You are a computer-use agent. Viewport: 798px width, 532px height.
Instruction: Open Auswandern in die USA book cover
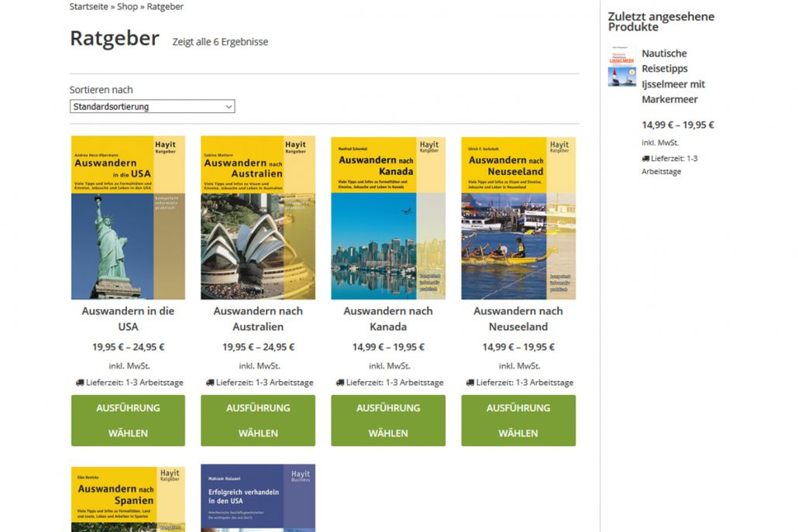click(129, 218)
